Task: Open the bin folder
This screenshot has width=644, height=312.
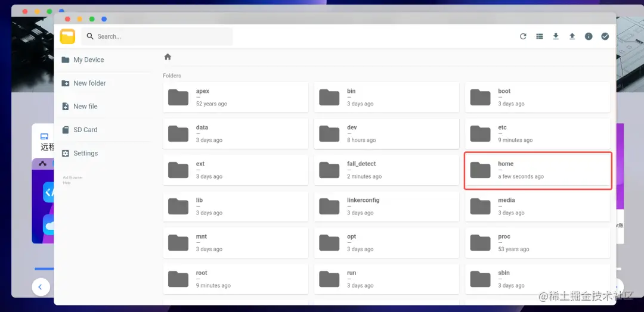Action: click(386, 97)
